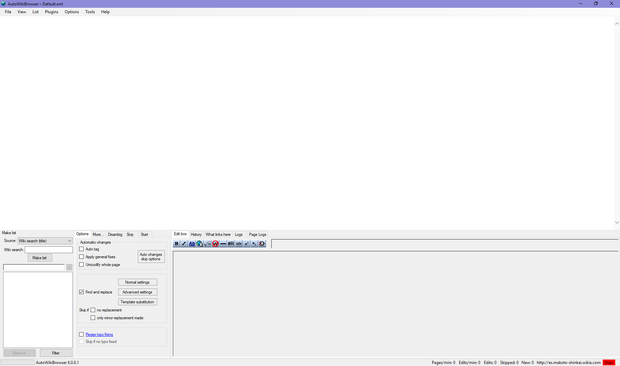Enable Auto tag checkbox
The width and height of the screenshot is (620, 366).
pyautogui.click(x=81, y=249)
